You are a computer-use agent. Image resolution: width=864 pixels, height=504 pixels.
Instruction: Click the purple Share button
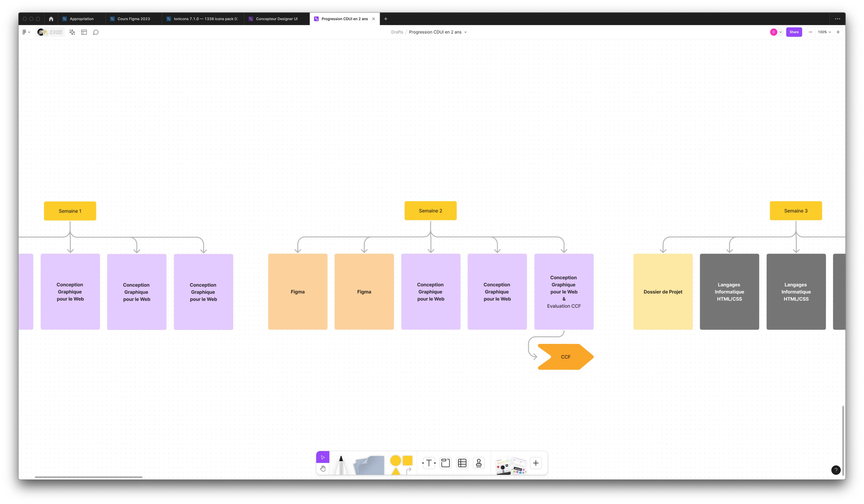point(794,32)
